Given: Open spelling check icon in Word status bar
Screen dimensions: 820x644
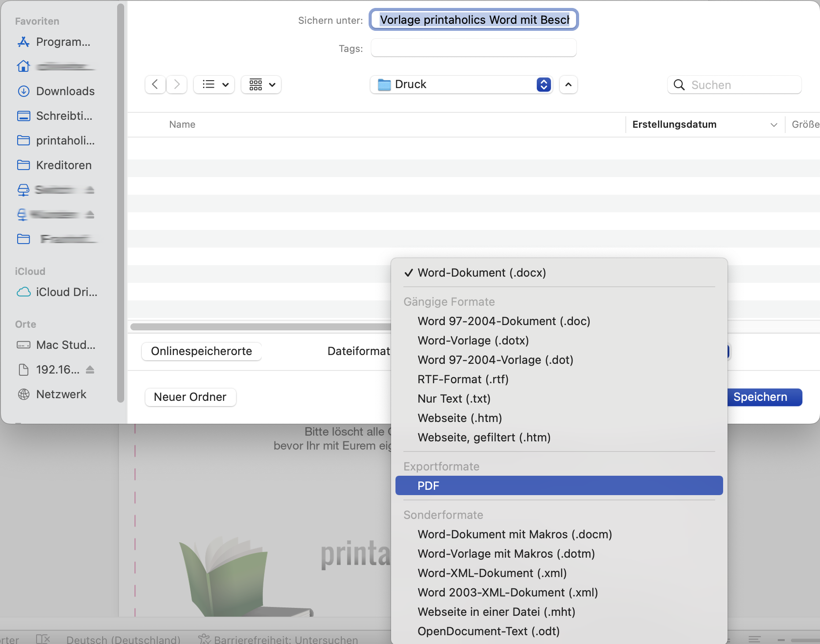Looking at the screenshot, I should tap(43, 639).
